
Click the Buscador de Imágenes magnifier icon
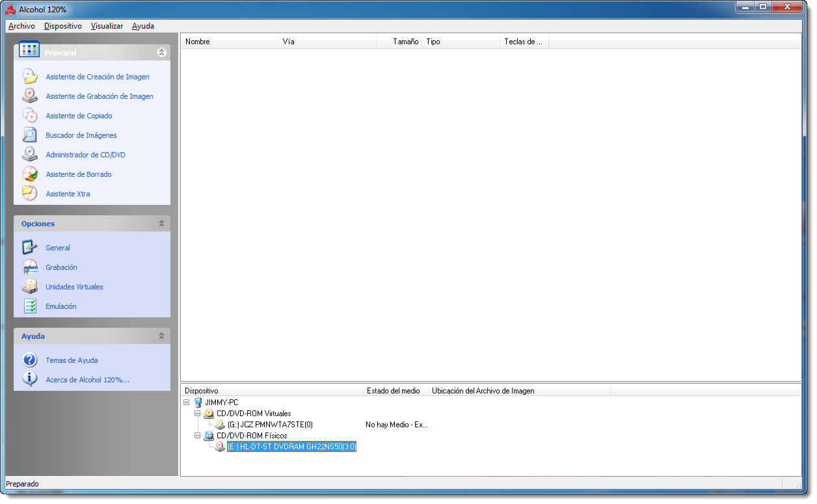[30, 135]
